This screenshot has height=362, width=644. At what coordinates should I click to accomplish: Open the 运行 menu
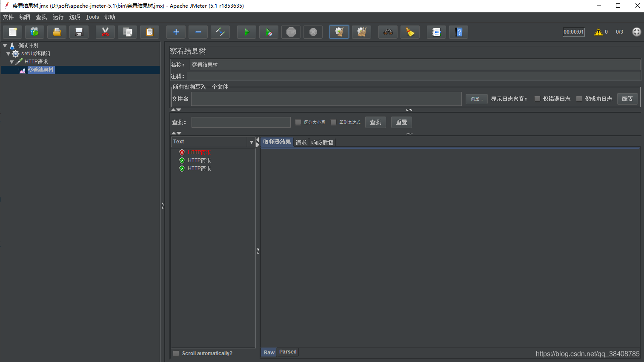tap(58, 17)
